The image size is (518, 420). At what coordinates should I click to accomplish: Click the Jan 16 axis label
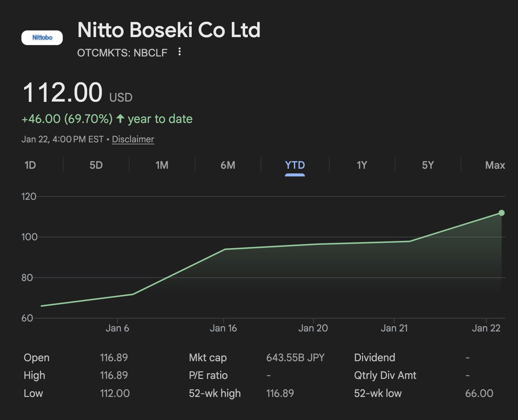(224, 328)
